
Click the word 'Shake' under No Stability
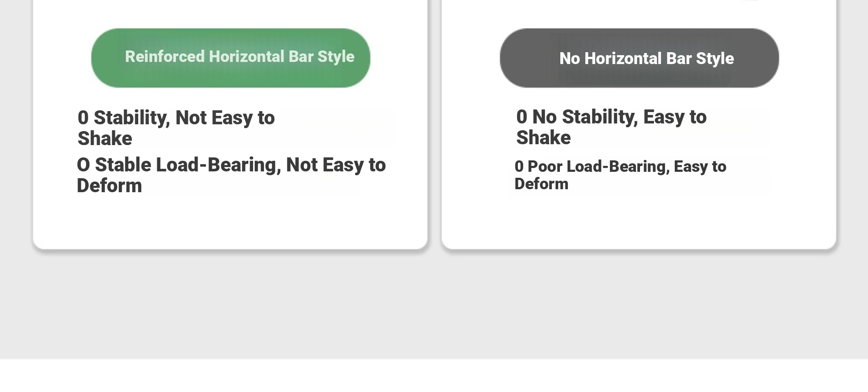coord(543,137)
